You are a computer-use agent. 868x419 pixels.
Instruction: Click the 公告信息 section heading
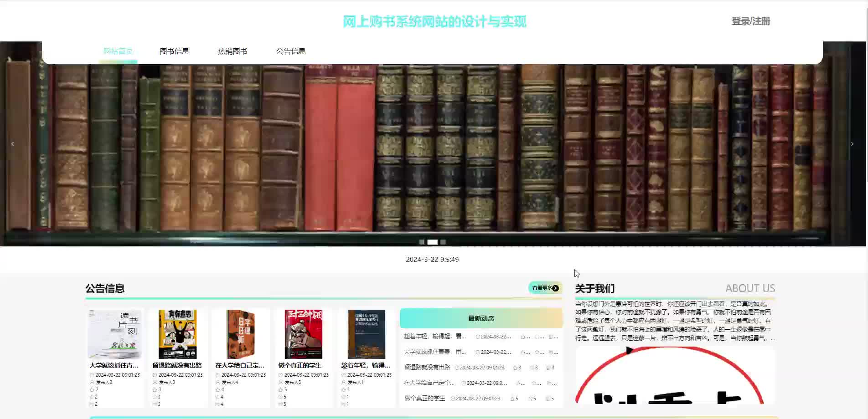(x=105, y=288)
